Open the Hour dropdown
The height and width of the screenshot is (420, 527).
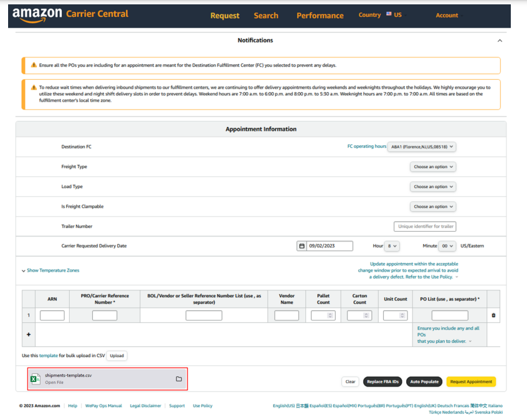[392, 246]
